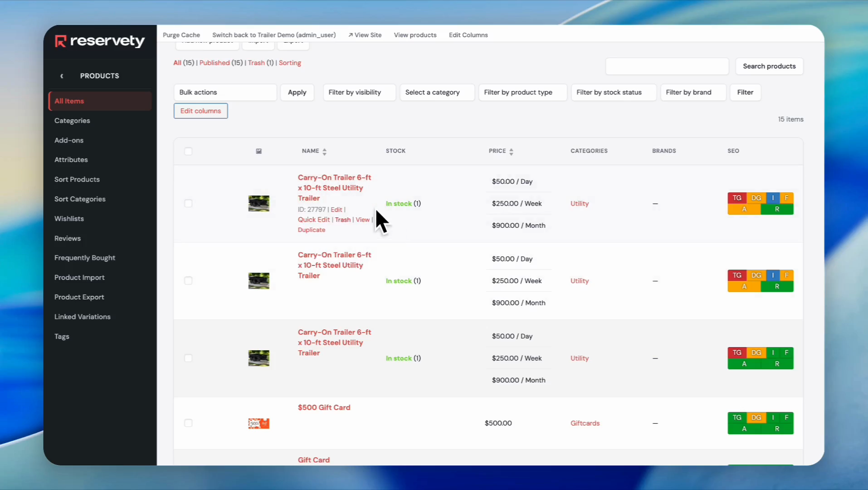Click the back chevron beside PRODUCTS
868x490 pixels.
(62, 76)
